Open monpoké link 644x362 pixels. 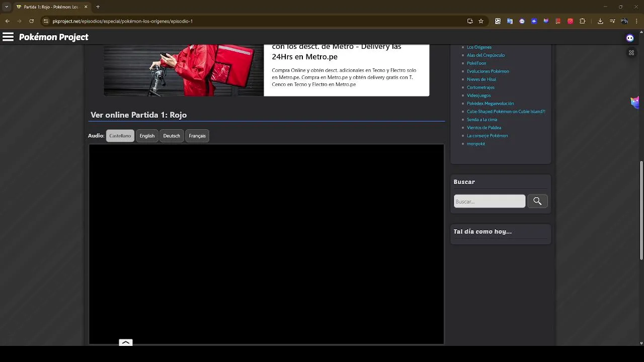click(476, 144)
